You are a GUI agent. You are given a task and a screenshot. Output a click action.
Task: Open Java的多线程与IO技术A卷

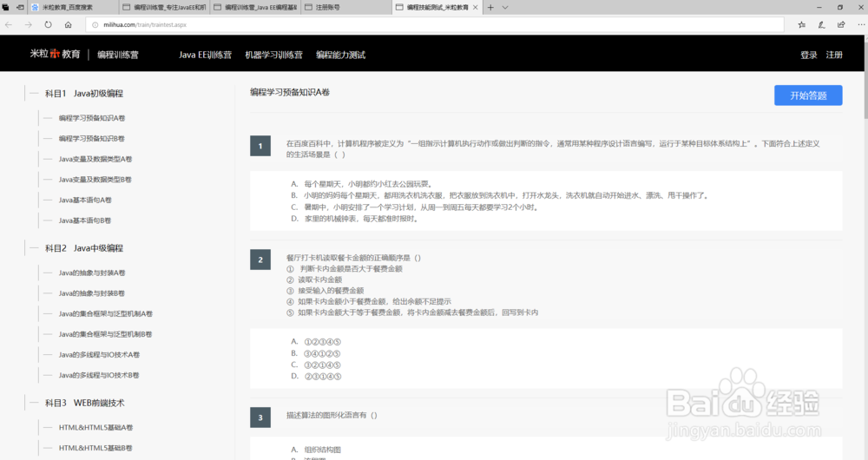(99, 355)
